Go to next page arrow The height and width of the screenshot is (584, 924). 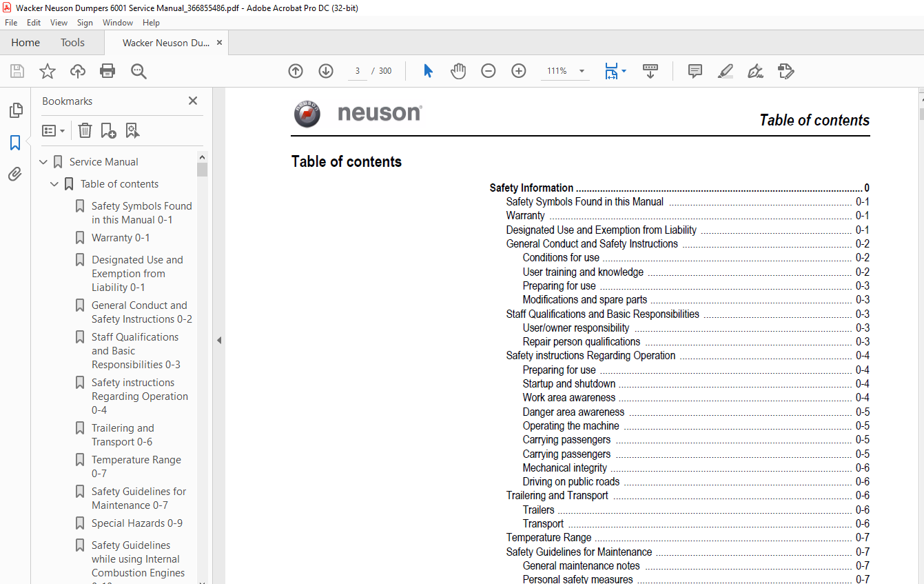pos(326,71)
